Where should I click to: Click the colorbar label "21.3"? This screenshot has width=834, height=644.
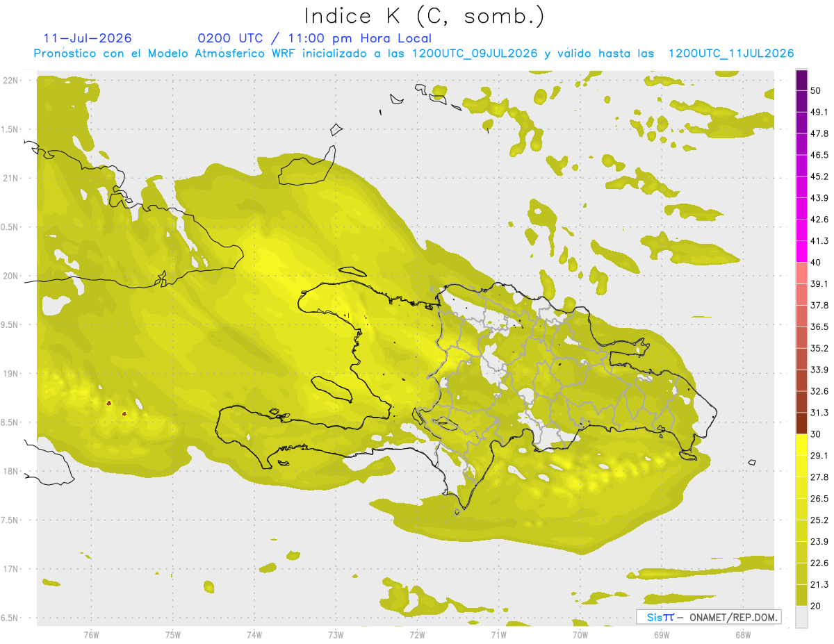[x=819, y=585]
